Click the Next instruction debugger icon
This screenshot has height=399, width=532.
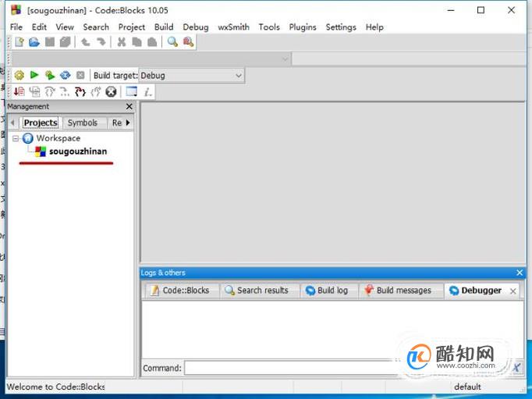coord(65,91)
